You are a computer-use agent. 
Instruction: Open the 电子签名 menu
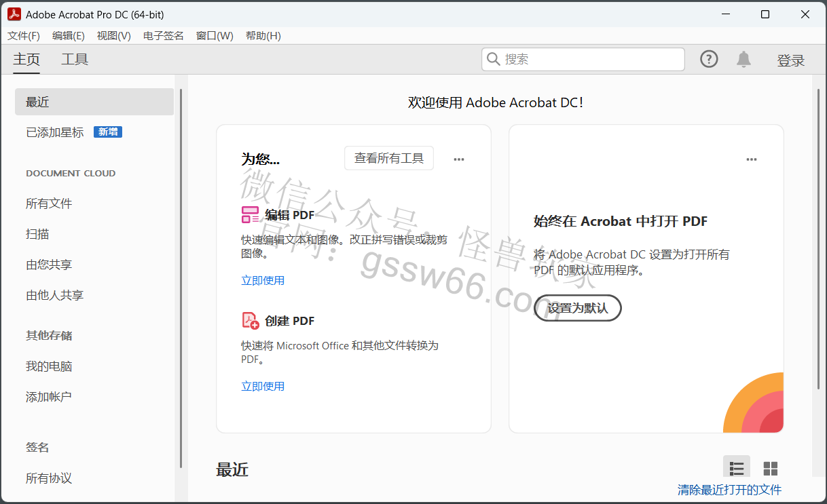point(164,36)
